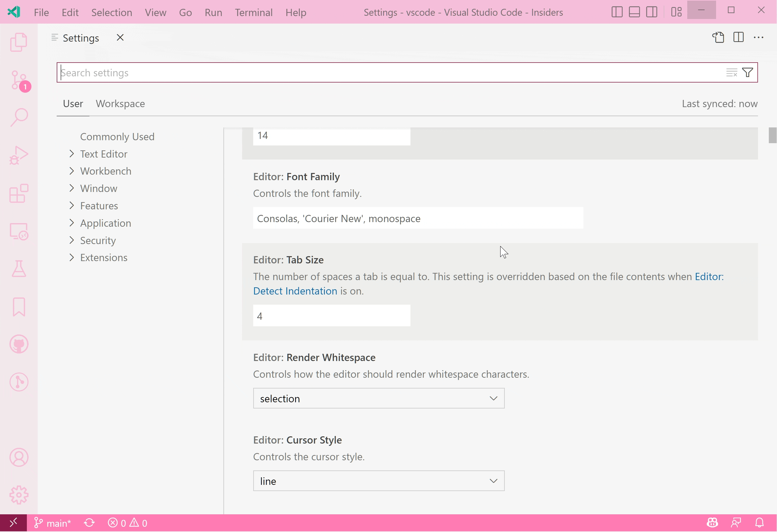Image resolution: width=777 pixels, height=532 pixels.
Task: Open the Render Whitespace dropdown
Action: (x=378, y=399)
